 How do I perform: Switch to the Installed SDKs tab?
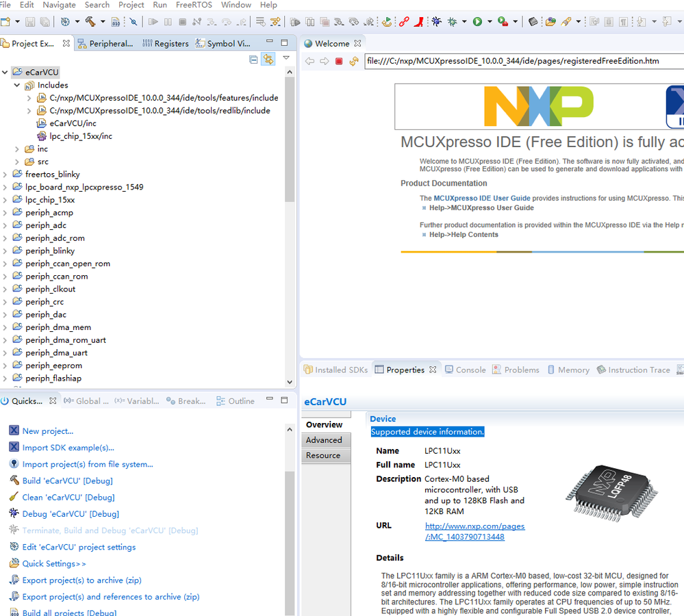click(336, 370)
